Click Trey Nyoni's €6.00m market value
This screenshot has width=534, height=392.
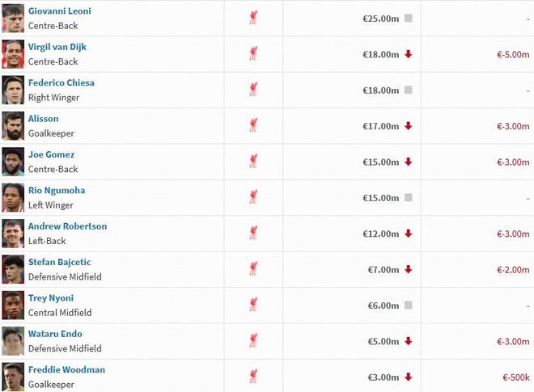pyautogui.click(x=383, y=306)
